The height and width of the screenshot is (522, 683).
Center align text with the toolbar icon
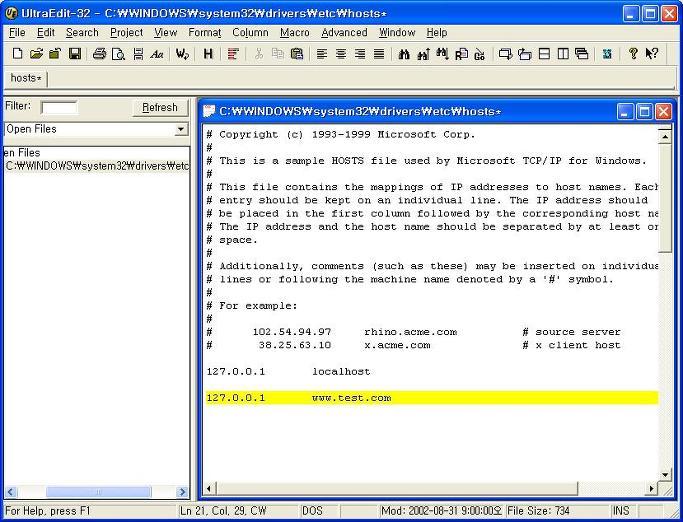coord(341,54)
